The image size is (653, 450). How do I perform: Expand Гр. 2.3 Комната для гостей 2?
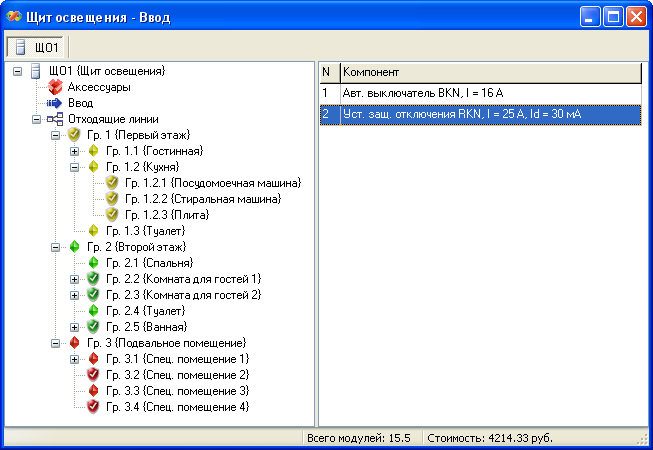75,296
